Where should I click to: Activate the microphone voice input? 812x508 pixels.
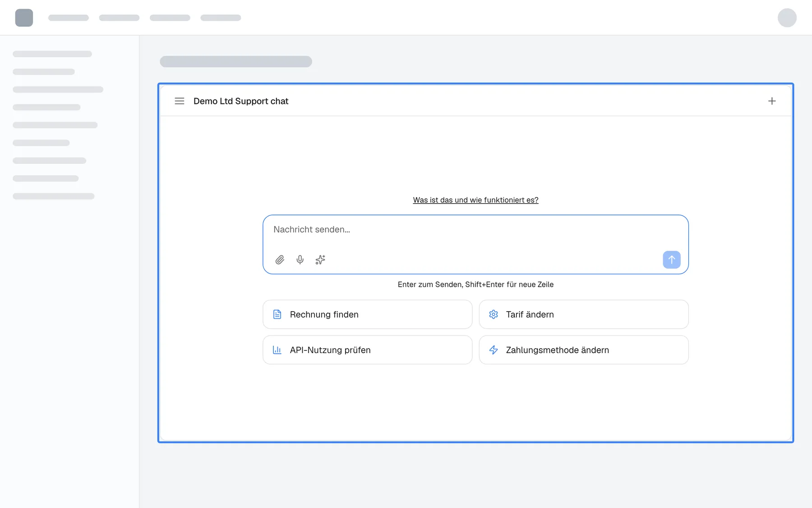[300, 260]
